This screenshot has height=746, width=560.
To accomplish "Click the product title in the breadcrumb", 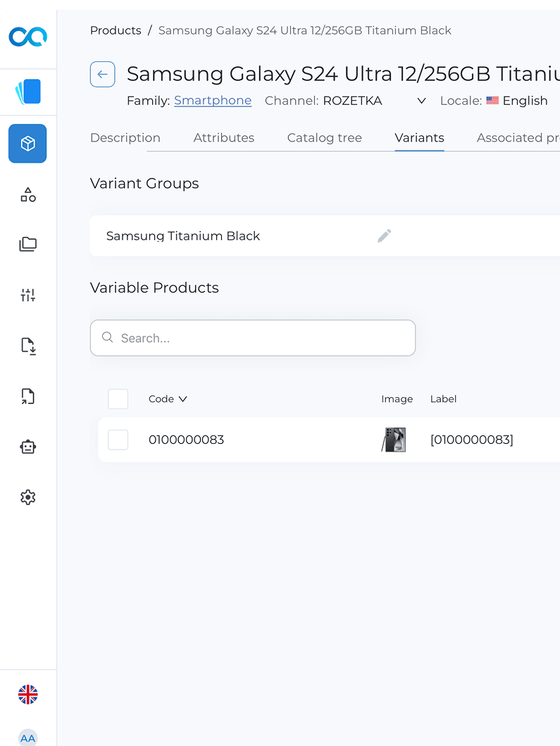I will [304, 30].
